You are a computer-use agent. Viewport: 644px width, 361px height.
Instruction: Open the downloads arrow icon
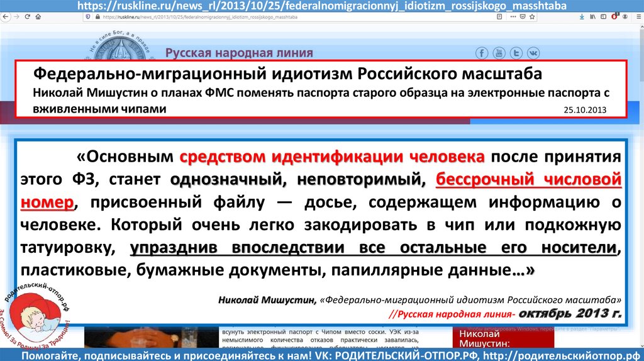582,17
